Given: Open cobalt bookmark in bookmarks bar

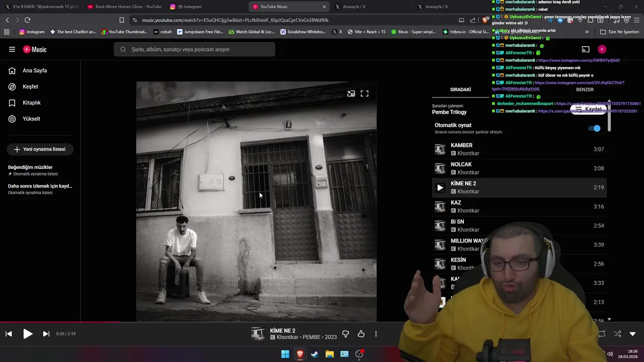Looking at the screenshot, I should tap(162, 32).
